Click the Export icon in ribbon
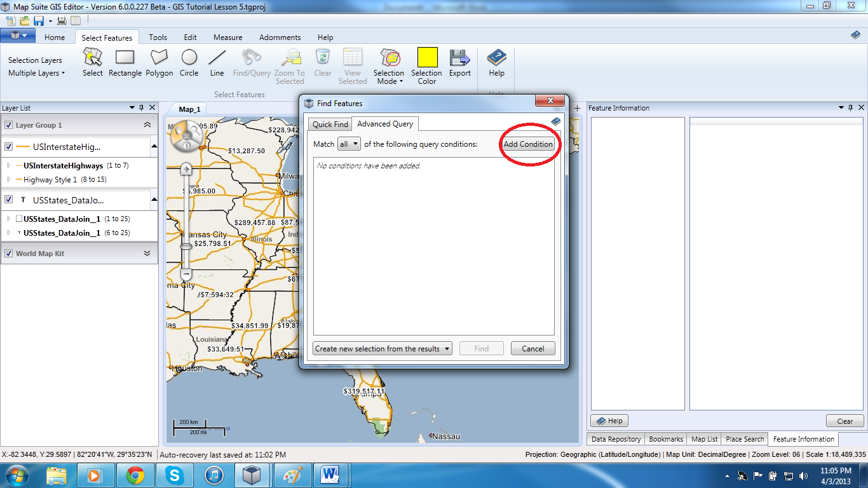This screenshot has width=868, height=488. click(x=459, y=63)
